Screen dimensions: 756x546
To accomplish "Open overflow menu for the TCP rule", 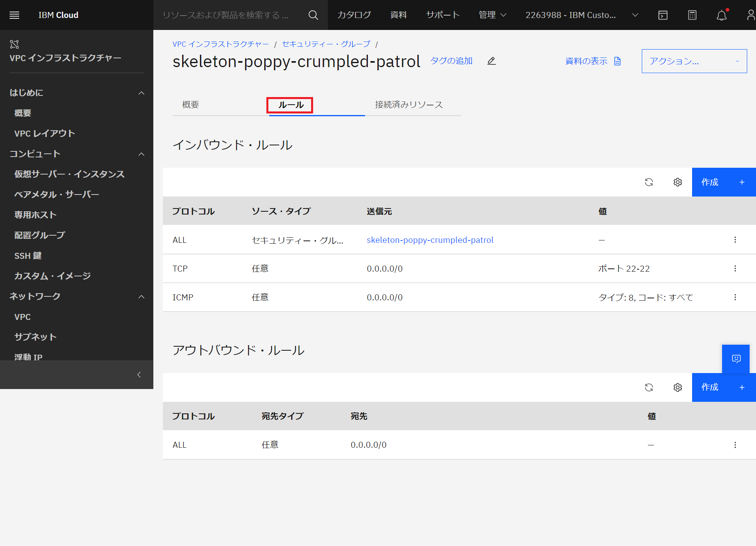I will 735,268.
